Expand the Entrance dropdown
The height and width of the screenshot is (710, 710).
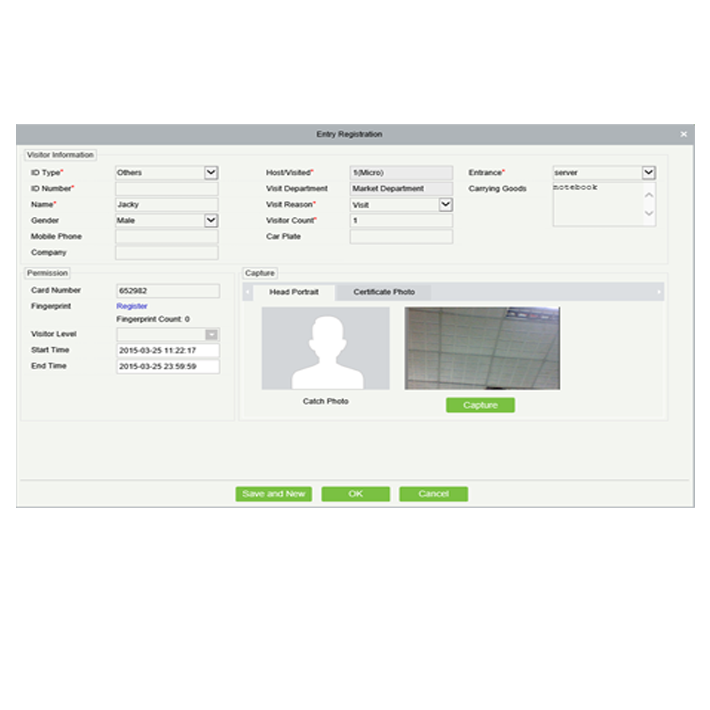point(649,172)
